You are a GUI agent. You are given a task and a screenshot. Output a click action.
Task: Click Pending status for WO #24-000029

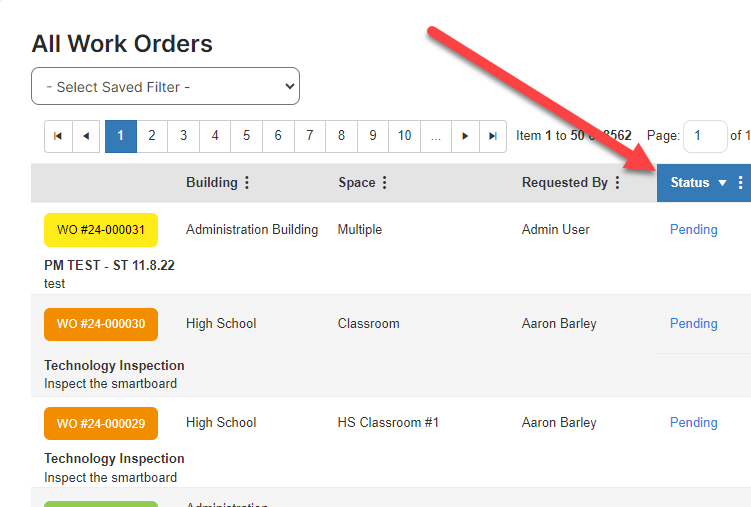pyautogui.click(x=694, y=423)
